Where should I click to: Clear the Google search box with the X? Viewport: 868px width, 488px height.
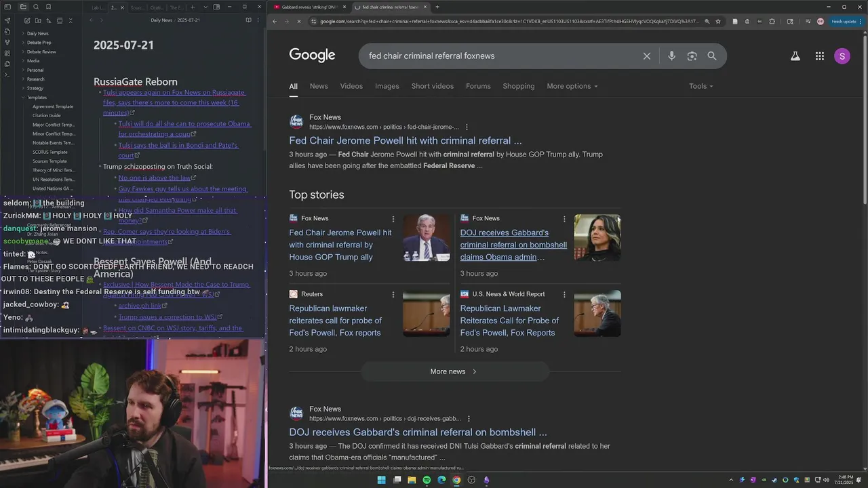(x=647, y=56)
